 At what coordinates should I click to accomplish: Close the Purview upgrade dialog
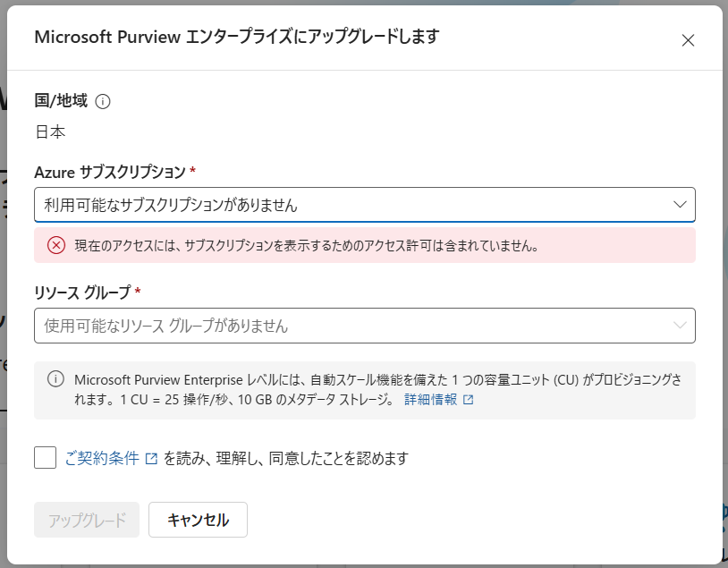[x=688, y=40]
